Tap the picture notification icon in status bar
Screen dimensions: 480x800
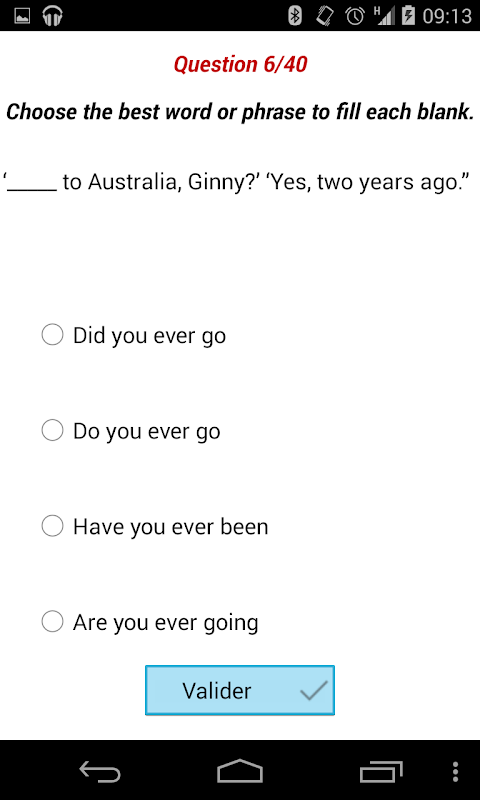tap(22, 16)
